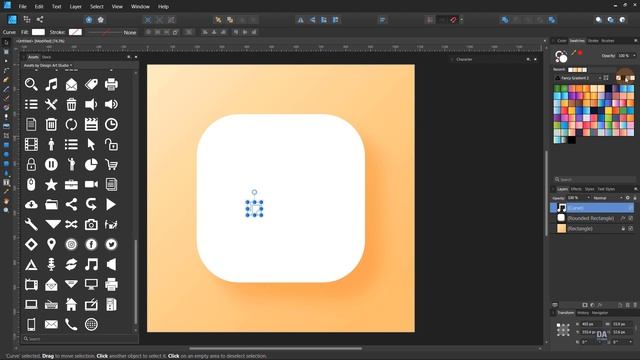Click the Transform anchor point selector
This screenshot has height=360, width=640.
[563, 329]
